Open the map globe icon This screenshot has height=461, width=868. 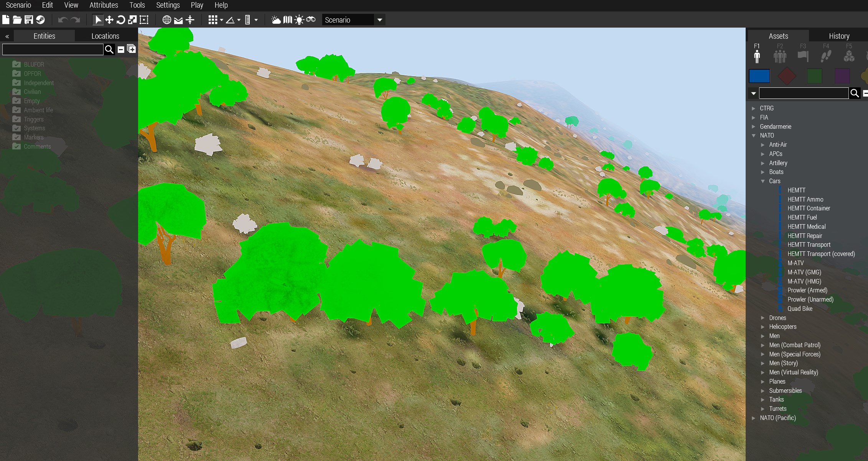click(x=167, y=20)
